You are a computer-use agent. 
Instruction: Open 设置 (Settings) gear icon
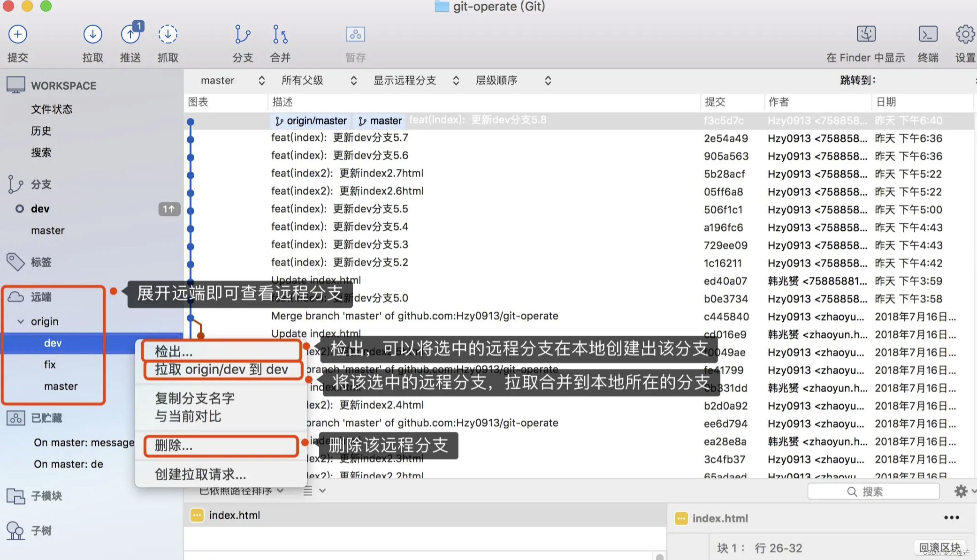tap(965, 34)
